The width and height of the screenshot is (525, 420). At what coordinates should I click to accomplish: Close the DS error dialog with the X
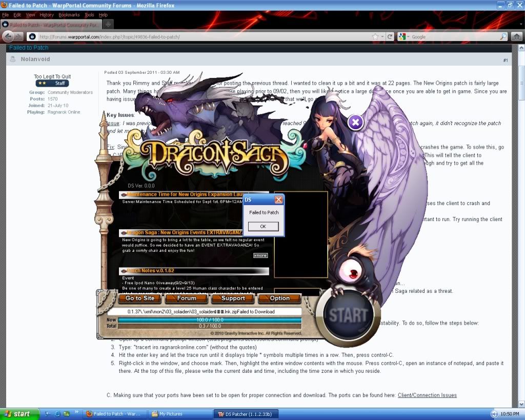point(278,200)
